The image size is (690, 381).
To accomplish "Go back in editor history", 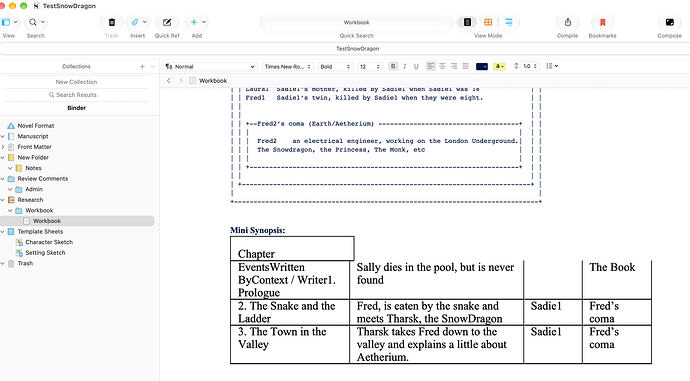I will click(169, 81).
